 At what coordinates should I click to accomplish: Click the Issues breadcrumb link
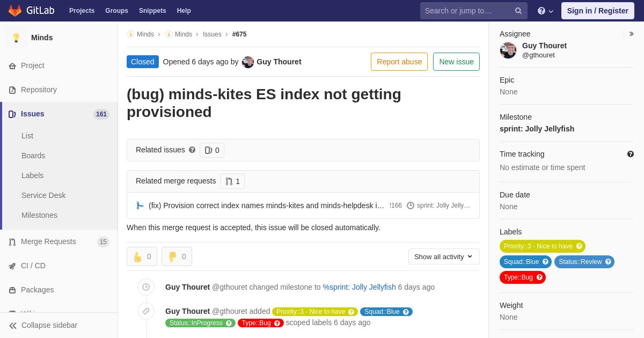pyautogui.click(x=212, y=34)
